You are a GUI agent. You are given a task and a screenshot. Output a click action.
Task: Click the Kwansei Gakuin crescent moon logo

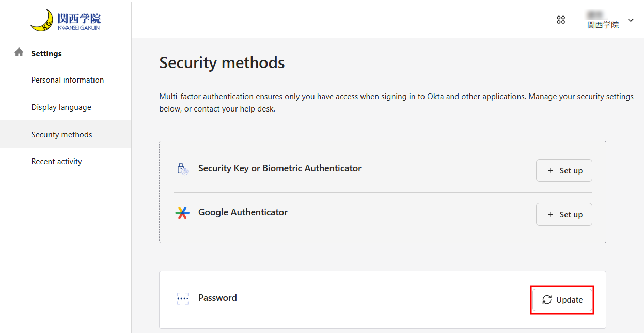coord(42,21)
